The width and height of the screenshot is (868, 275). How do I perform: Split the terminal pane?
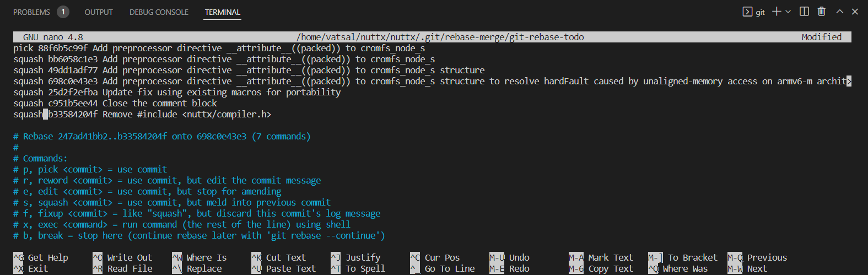(805, 12)
